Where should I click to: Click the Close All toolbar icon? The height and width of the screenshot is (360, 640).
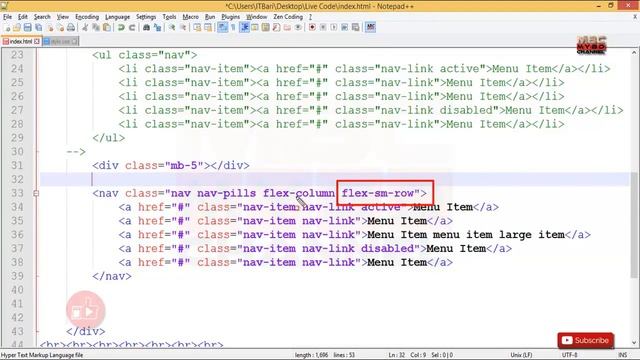coord(60,27)
